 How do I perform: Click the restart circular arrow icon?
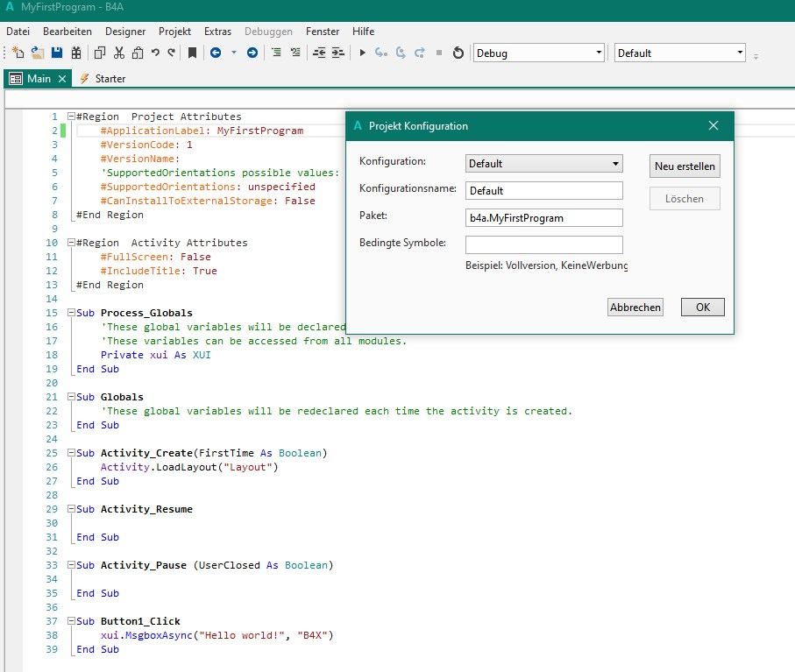point(458,53)
